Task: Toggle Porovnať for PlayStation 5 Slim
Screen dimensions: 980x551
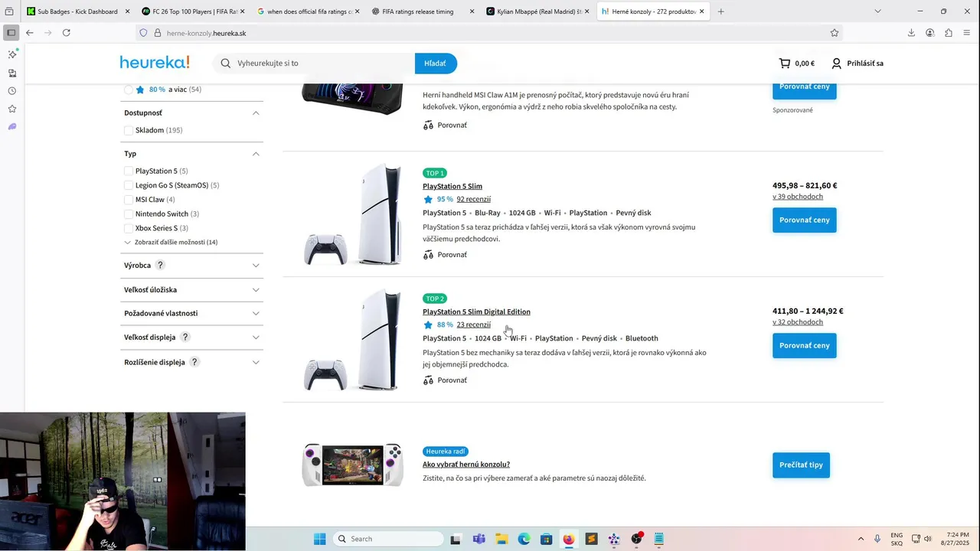Action: coord(445,255)
